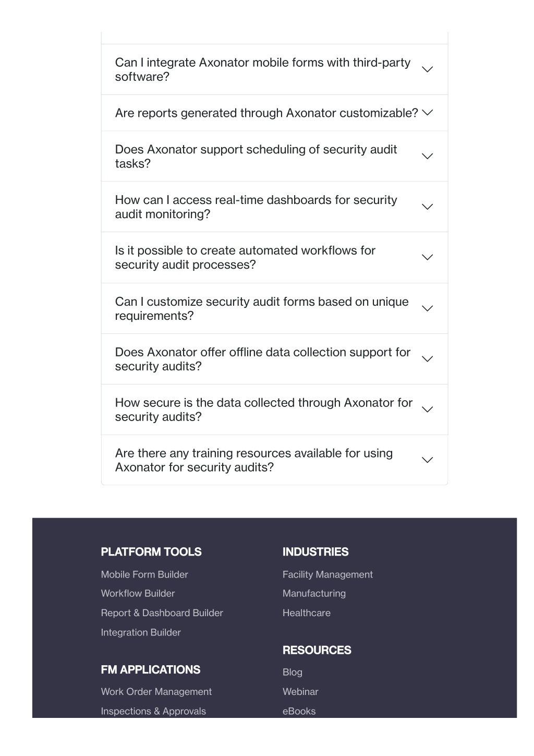The image size is (534, 756).
Task: Click chevron next to customize audit forms question
Action: pos(427,309)
